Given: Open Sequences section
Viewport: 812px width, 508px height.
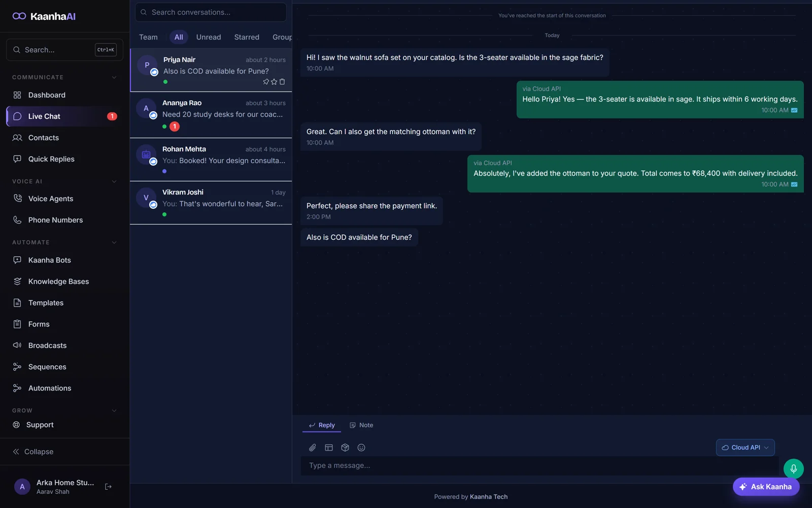Looking at the screenshot, I should point(64,367).
